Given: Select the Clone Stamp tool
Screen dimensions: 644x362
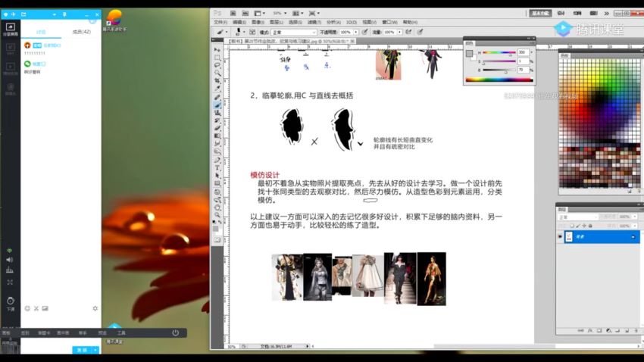Looking at the screenshot, I should tap(217, 113).
